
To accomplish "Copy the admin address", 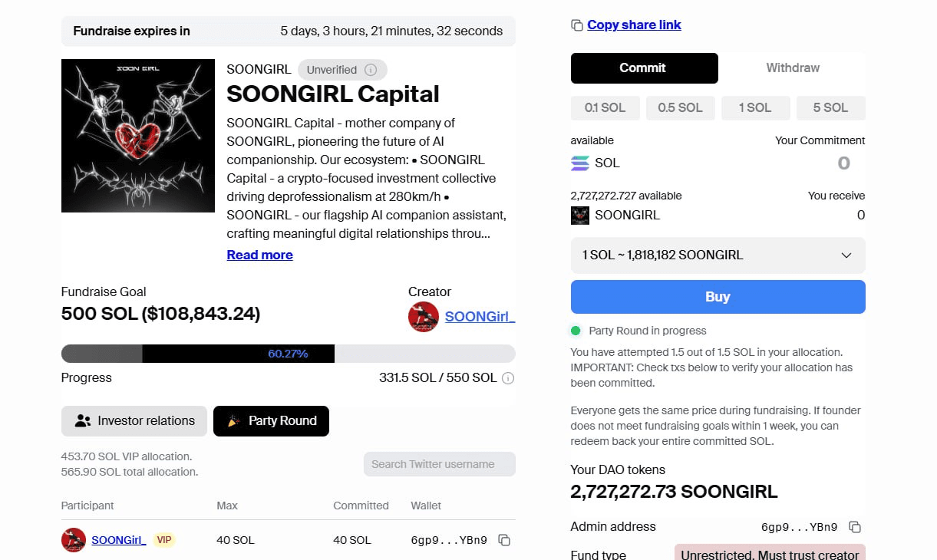I will pos(855,527).
